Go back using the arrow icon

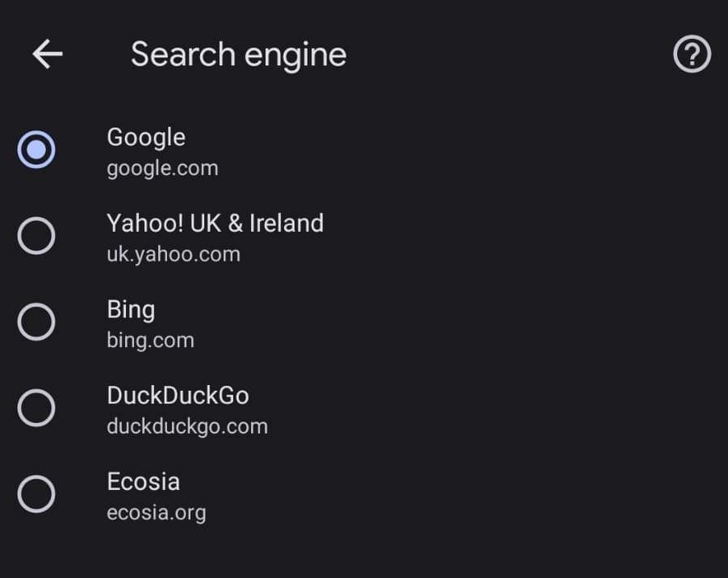coord(48,55)
